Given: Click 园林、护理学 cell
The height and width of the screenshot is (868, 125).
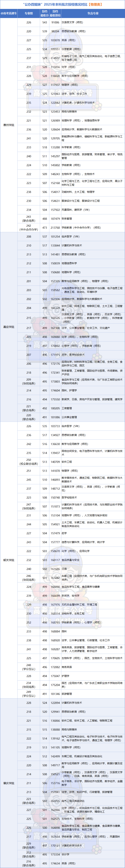Looking at the screenshot, I should point(69,390).
